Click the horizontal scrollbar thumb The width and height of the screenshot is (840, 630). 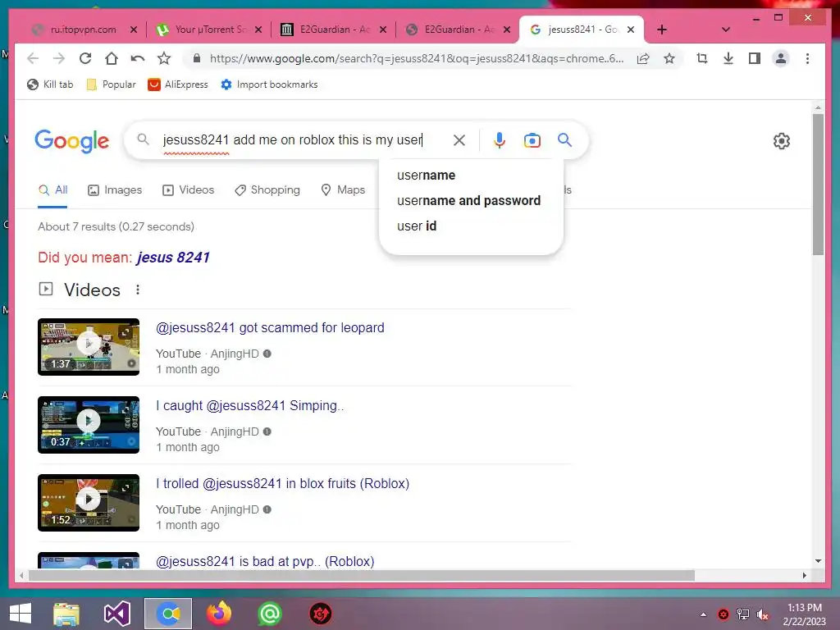pos(362,575)
